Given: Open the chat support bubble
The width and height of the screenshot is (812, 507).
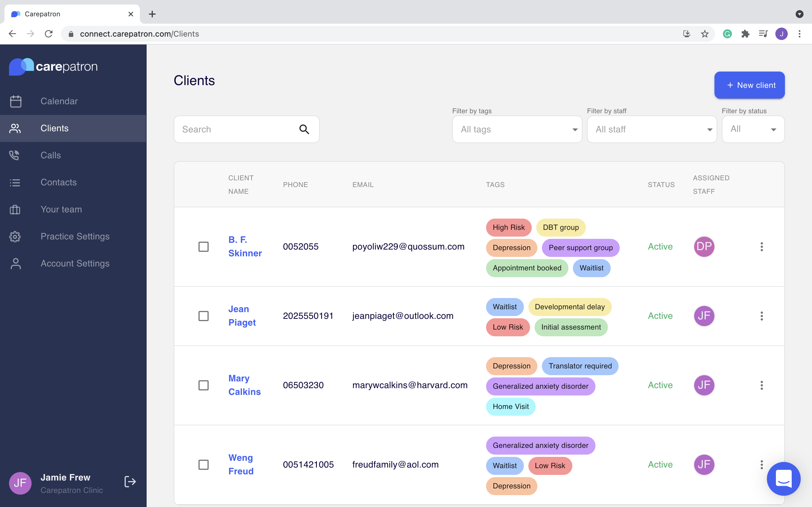Looking at the screenshot, I should pyautogui.click(x=784, y=479).
